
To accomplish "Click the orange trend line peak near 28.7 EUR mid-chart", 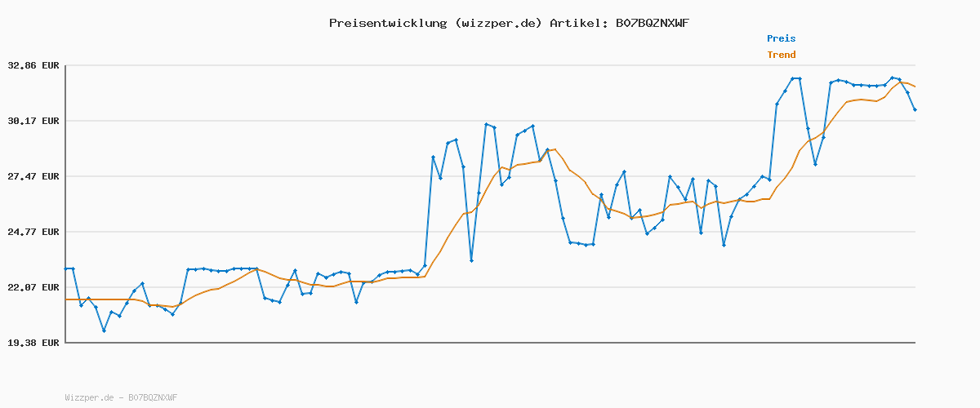I will click(x=555, y=149).
